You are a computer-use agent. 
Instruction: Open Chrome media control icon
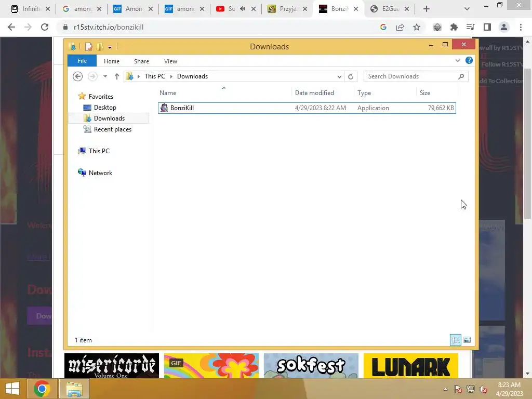click(471, 27)
